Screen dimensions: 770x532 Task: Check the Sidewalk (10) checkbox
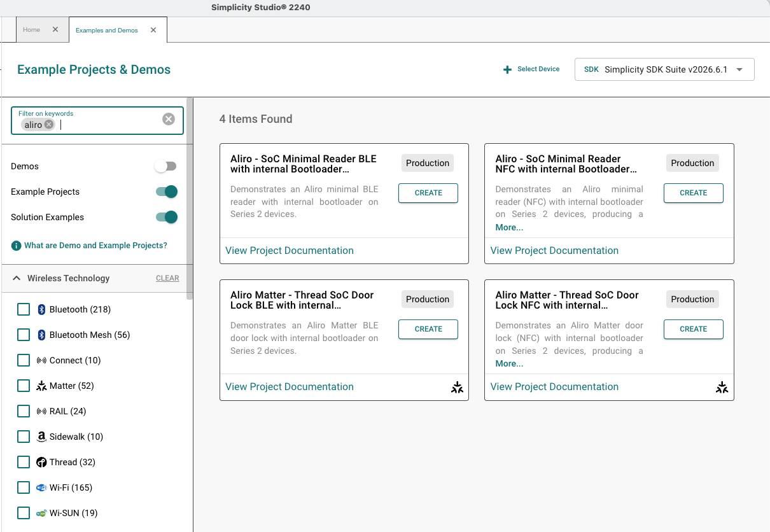click(24, 437)
